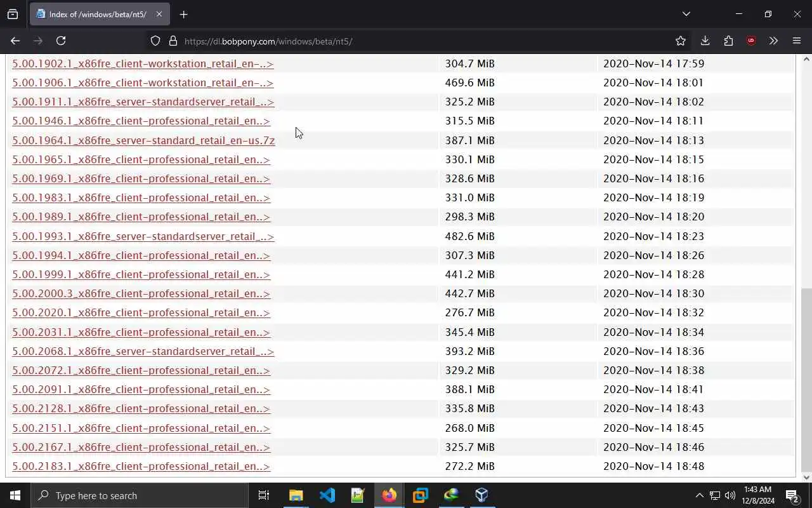Open the cube icon app in taskbar
812x508 pixels.
point(481,495)
